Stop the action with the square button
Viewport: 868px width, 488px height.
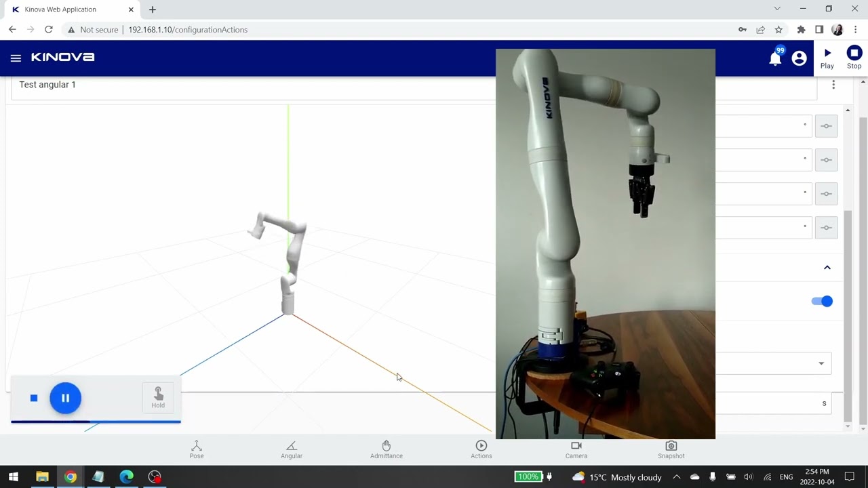34,398
